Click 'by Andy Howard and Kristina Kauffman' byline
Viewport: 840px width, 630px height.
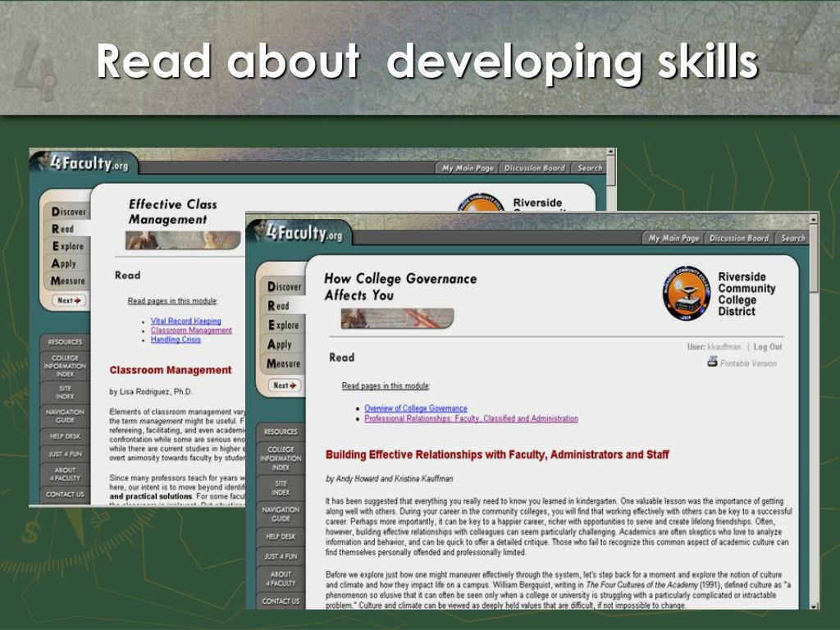coord(390,479)
